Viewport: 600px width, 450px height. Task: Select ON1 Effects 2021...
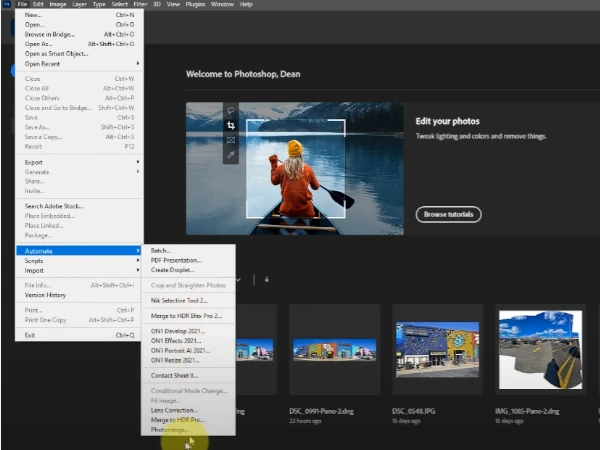click(x=188, y=341)
